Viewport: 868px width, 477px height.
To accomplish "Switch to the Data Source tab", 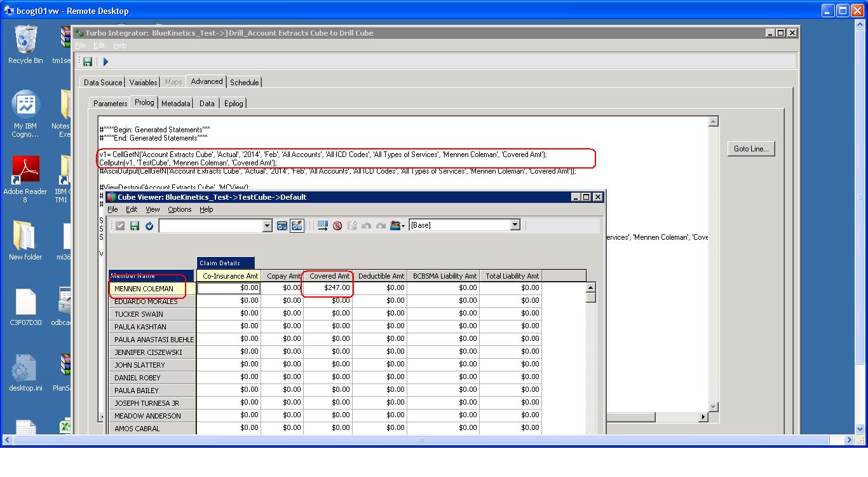I will [102, 82].
